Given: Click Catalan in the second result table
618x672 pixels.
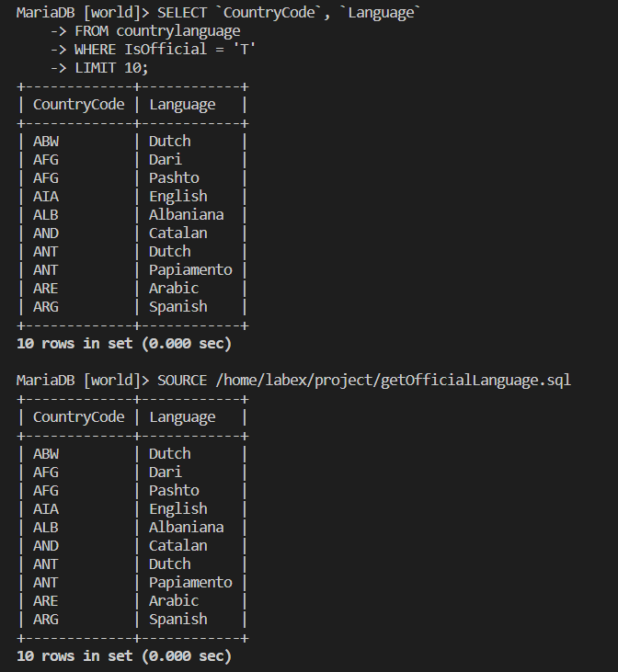Looking at the screenshot, I should (177, 546).
